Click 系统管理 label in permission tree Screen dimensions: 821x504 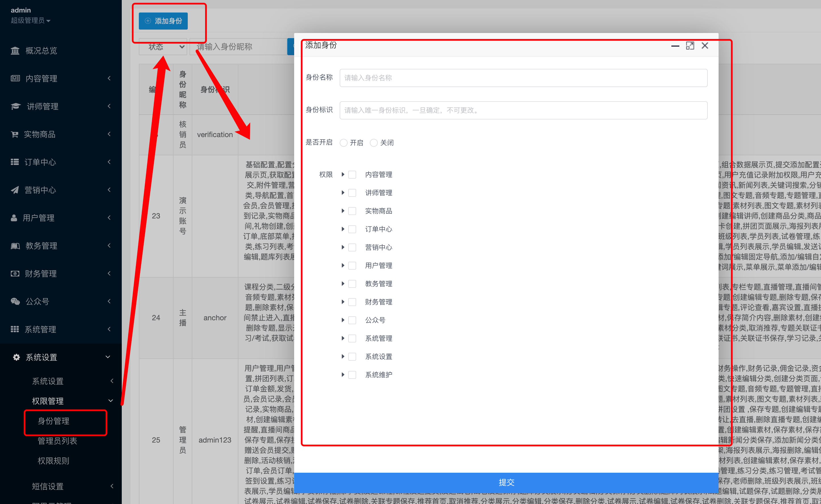pos(378,338)
